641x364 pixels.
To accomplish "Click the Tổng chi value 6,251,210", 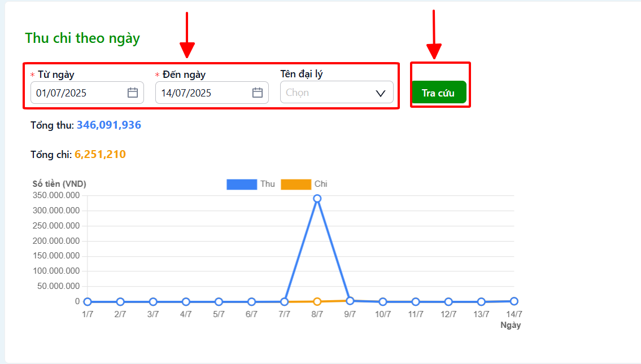I will (x=100, y=155).
